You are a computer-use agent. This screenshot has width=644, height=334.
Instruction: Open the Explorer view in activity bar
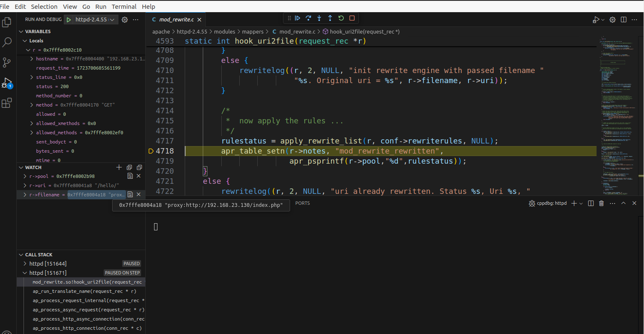[x=7, y=22]
